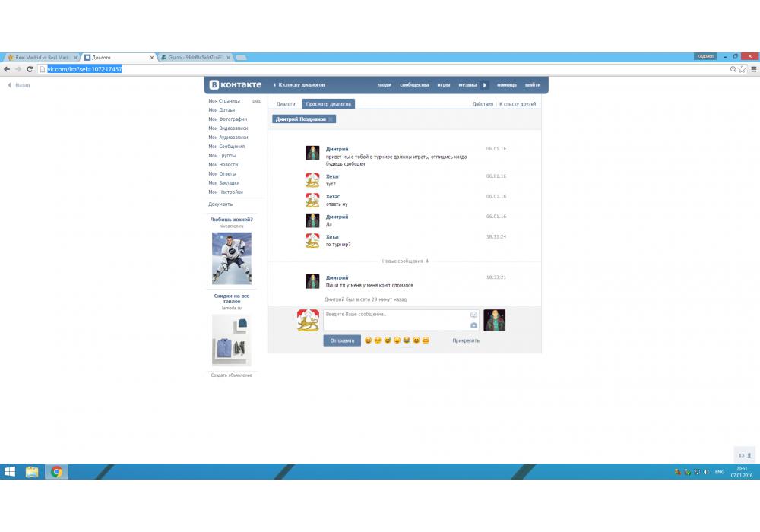Open the Действия actions dropdown
This screenshot has height=532, width=760.
click(x=483, y=104)
